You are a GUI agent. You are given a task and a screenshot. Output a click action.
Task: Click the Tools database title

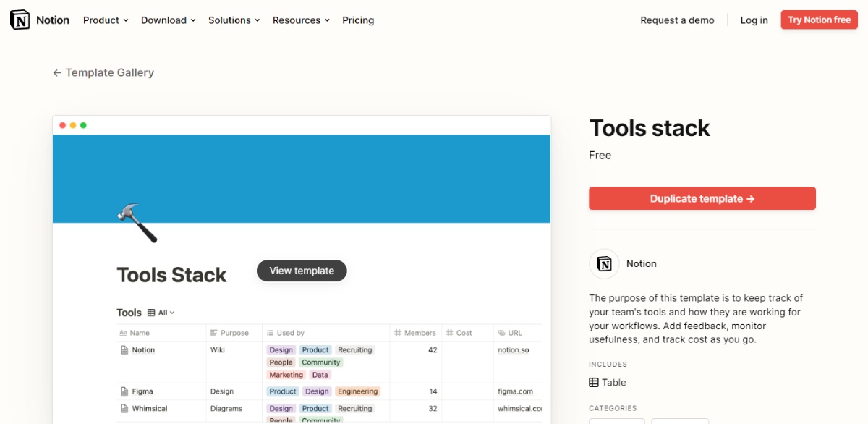click(129, 313)
